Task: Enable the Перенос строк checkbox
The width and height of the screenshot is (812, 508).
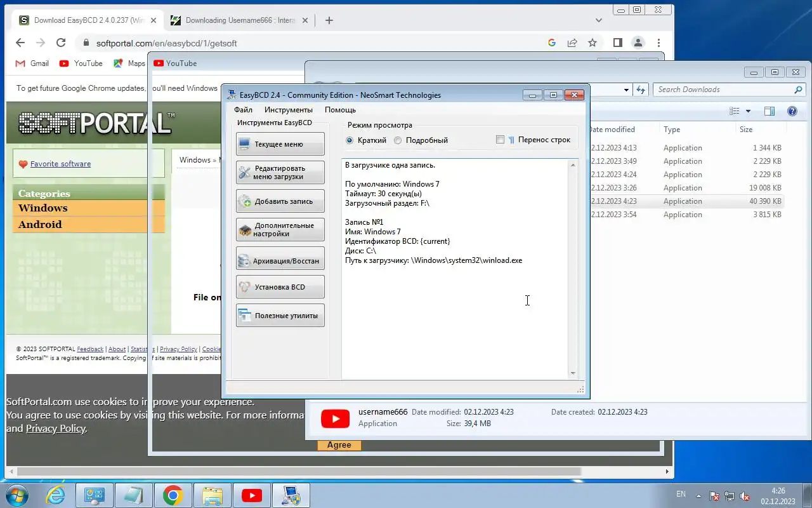Action: click(x=500, y=140)
